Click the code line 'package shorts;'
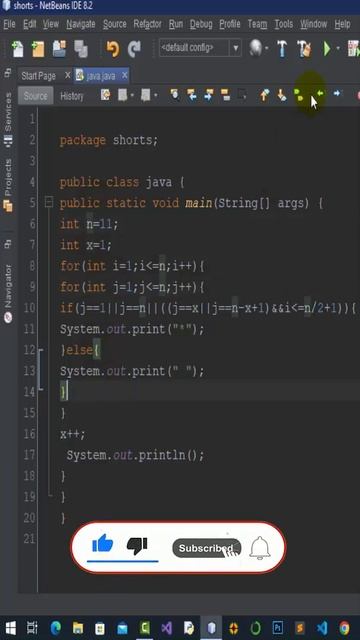The width and height of the screenshot is (360, 640). (109, 140)
